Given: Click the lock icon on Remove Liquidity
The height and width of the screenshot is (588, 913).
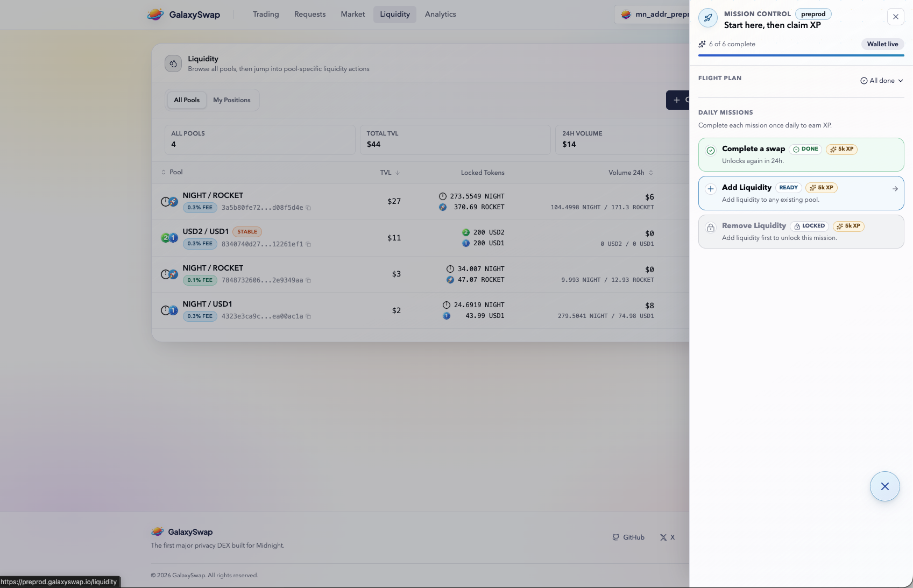Looking at the screenshot, I should (711, 228).
